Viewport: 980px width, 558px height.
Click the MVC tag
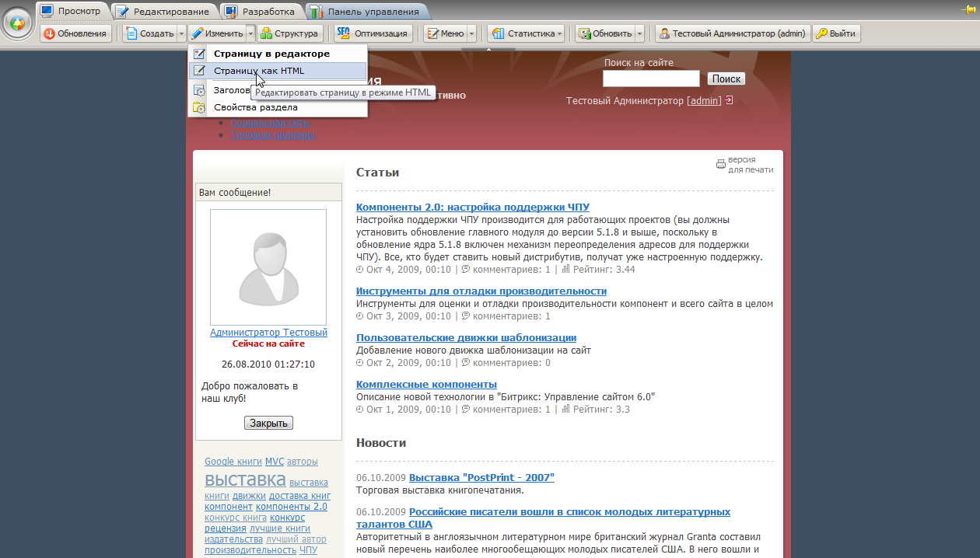click(x=275, y=462)
